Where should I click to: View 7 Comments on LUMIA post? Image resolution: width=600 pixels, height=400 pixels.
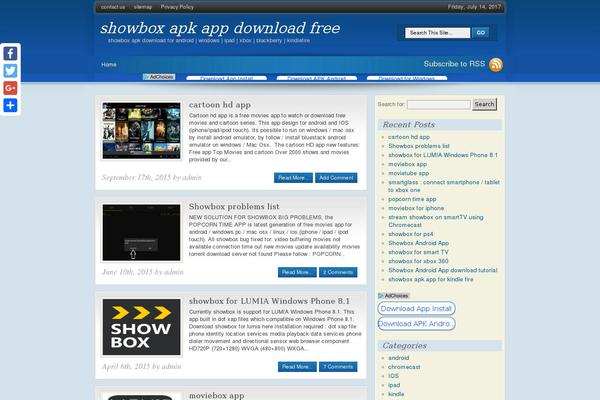[338, 367]
